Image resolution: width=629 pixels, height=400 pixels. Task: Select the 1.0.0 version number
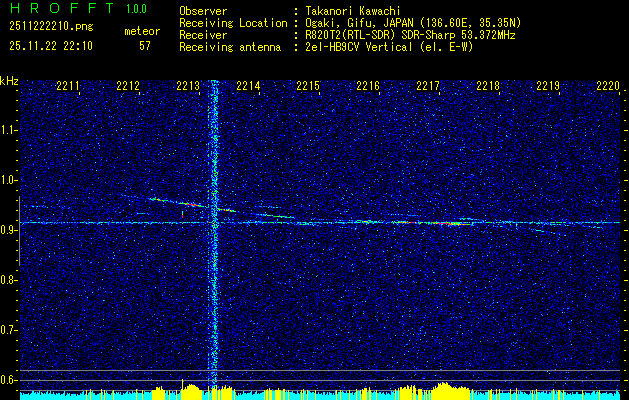(136, 9)
